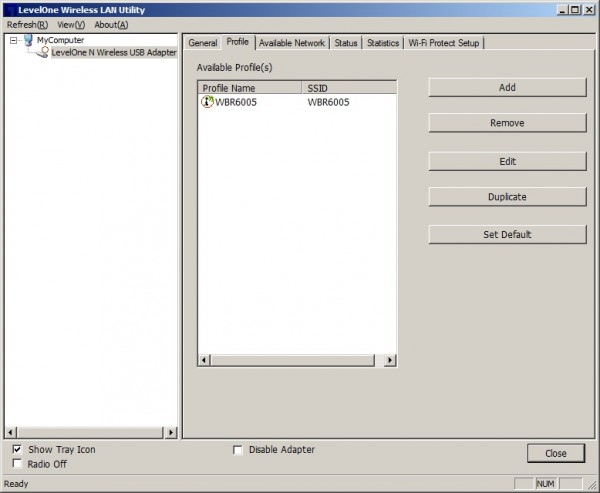
Task: Select the MyComputer tree label
Action: pyautogui.click(x=60, y=40)
